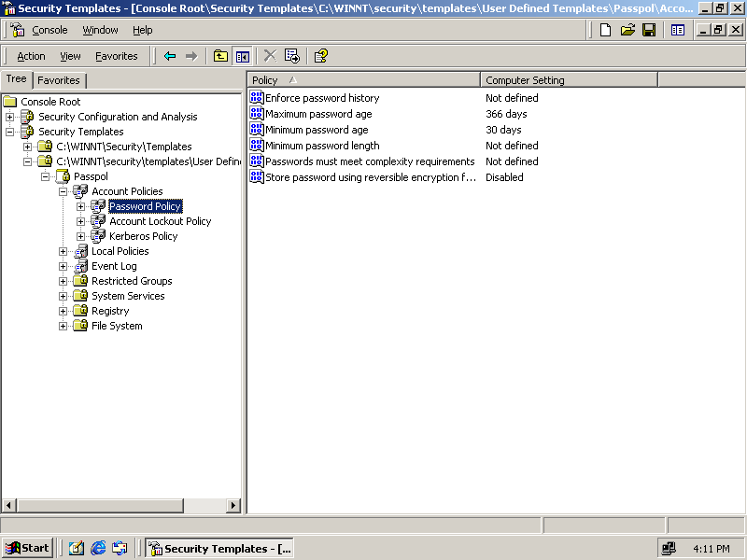Click the Up one level folder icon
Viewport: 747px width, 560px height.
[x=220, y=56]
